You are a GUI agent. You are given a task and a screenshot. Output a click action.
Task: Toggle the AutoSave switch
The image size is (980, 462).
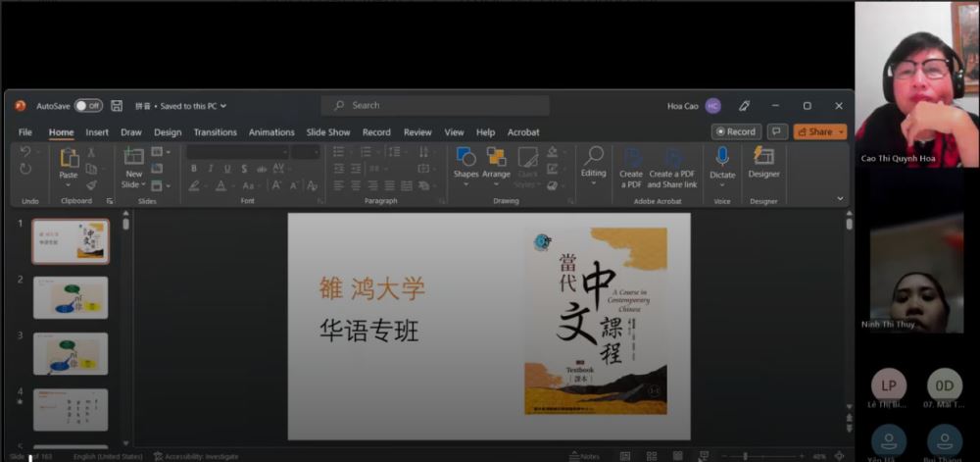click(88, 106)
